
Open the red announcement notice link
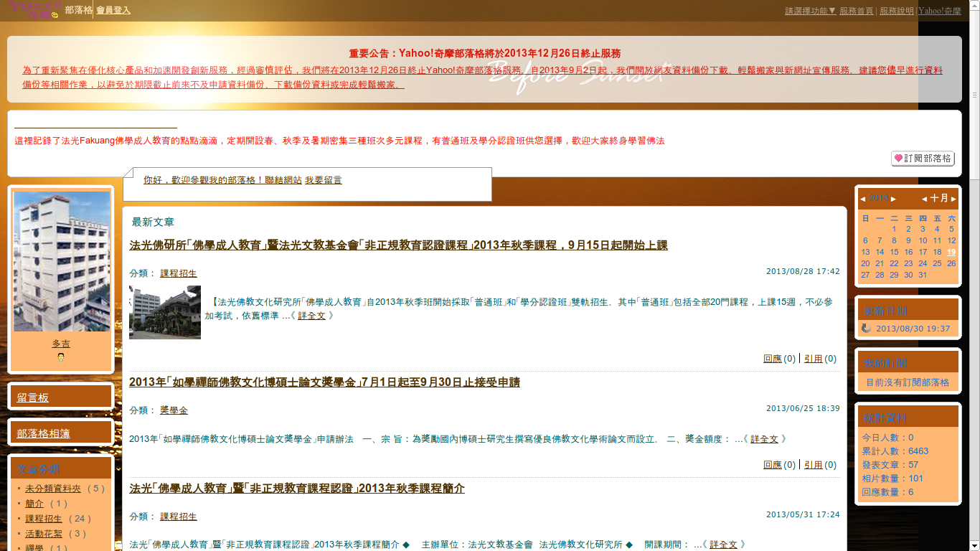[x=482, y=77]
